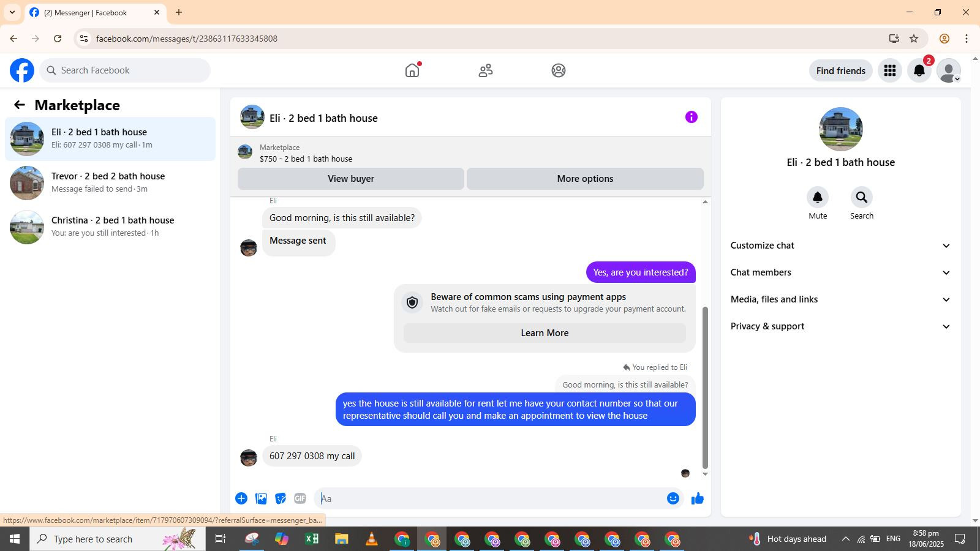Open Windows Start menu
This screenshot has width=980, height=551.
(15, 539)
